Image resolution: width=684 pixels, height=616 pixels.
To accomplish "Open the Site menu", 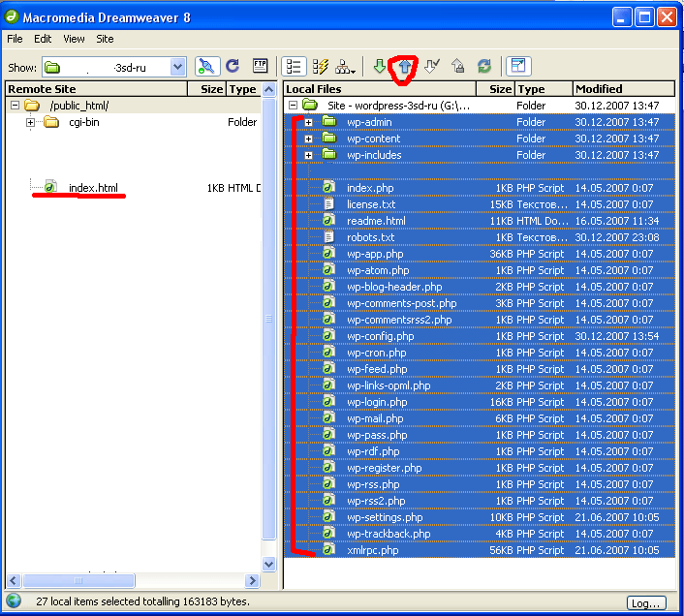I will pyautogui.click(x=105, y=39).
